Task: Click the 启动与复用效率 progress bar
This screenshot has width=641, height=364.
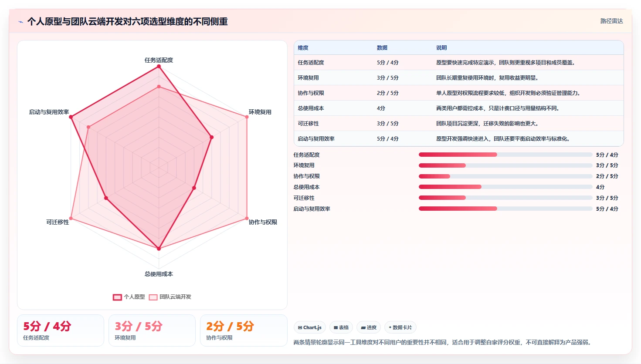Action: click(x=505, y=209)
